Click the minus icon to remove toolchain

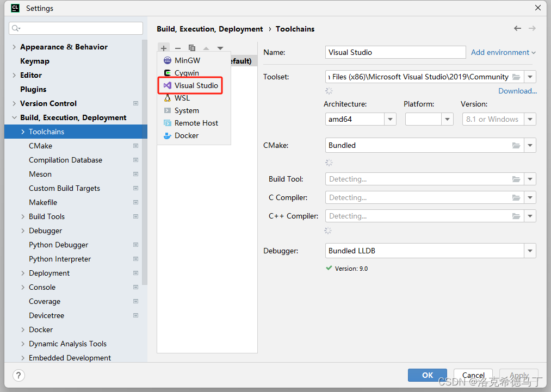pos(178,48)
